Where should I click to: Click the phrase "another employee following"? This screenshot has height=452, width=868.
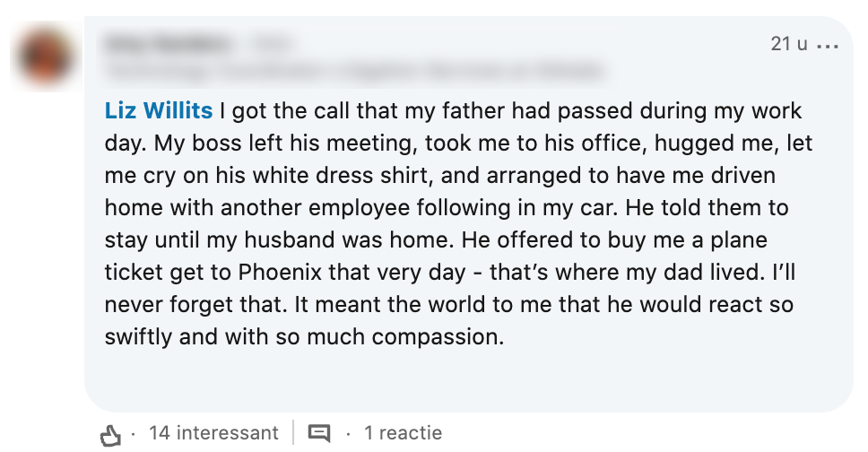tap(323, 208)
